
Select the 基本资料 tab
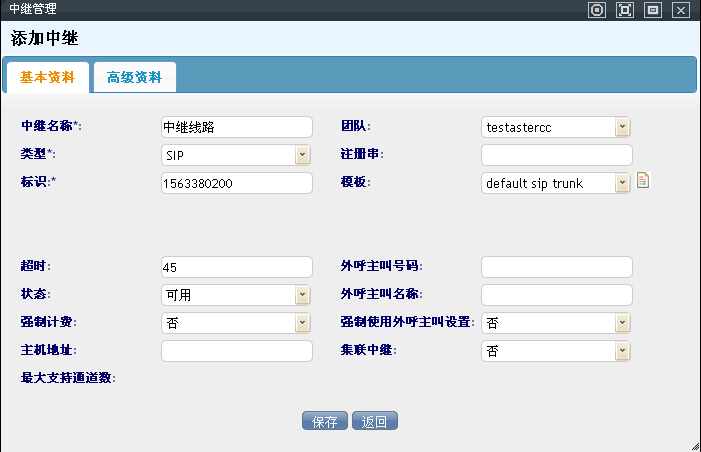(x=48, y=77)
